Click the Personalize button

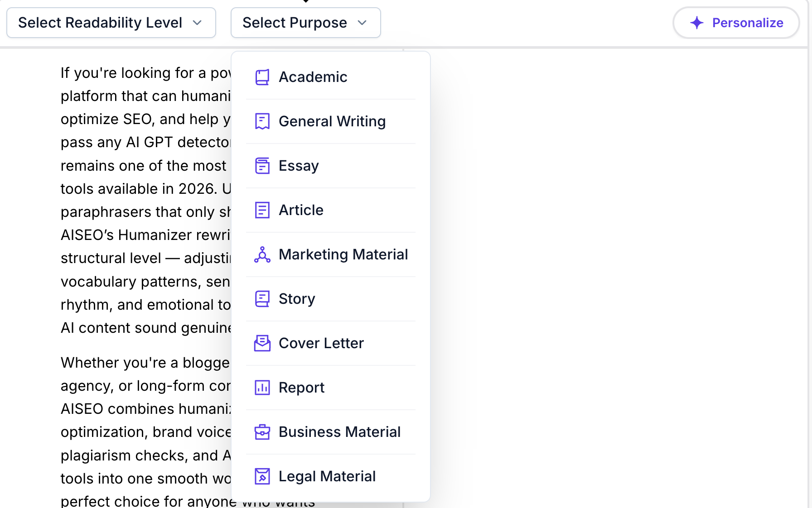click(736, 23)
